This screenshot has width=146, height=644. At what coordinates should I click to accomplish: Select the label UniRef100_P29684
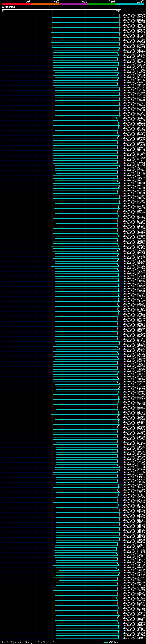(133, 585)
